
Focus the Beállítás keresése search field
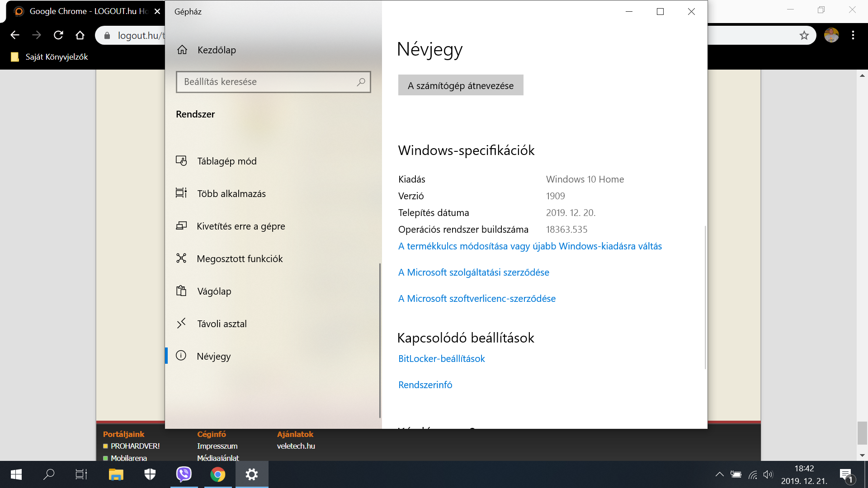pyautogui.click(x=267, y=82)
